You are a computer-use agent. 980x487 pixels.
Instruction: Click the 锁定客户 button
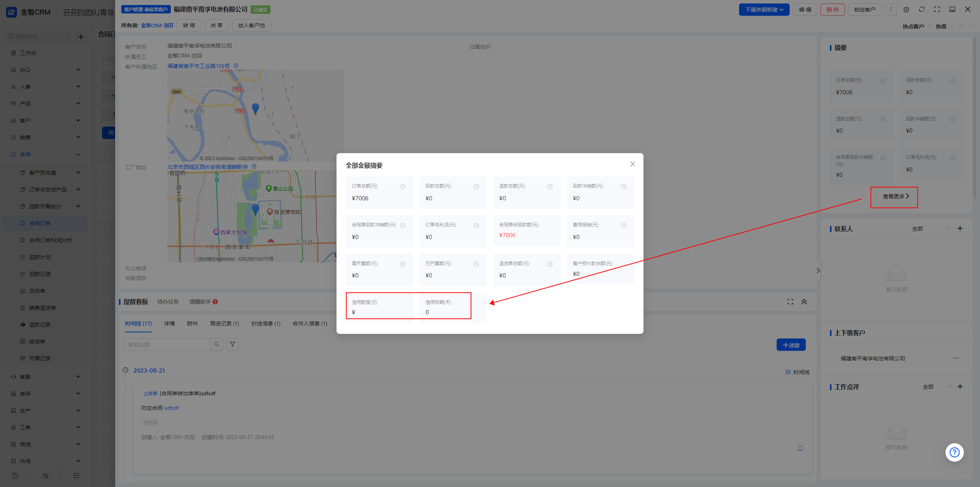(865, 10)
